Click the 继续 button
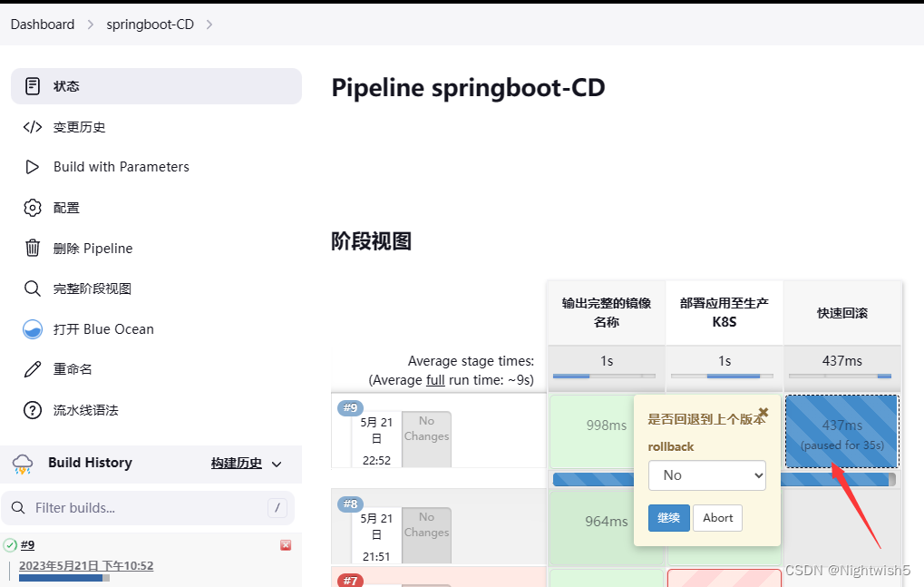 pyautogui.click(x=669, y=518)
